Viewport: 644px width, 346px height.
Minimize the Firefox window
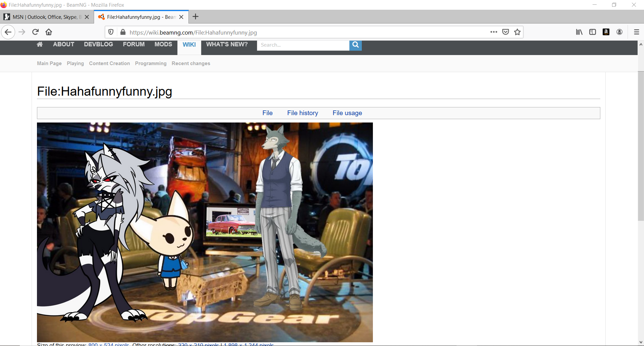[594, 5]
